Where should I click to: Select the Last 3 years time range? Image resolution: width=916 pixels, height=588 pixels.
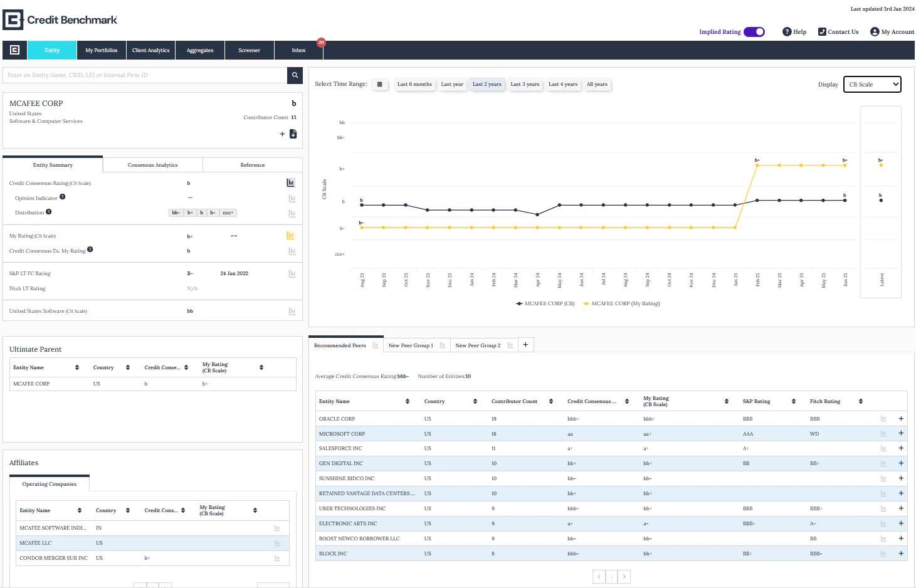[525, 85]
